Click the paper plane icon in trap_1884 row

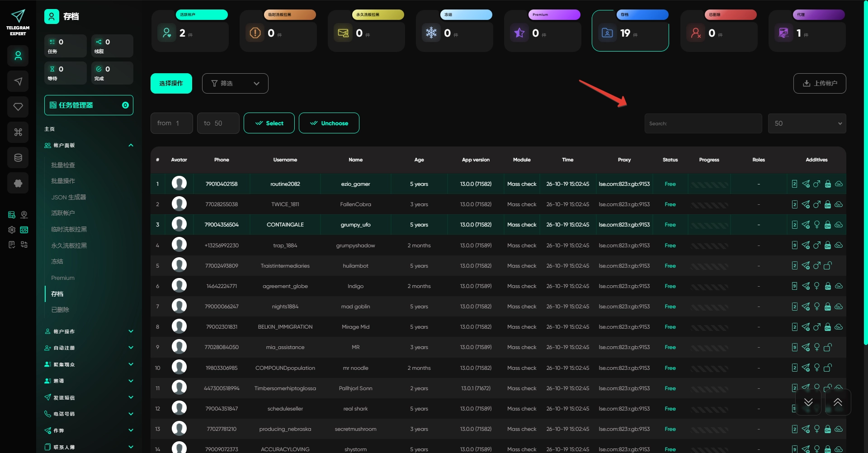[806, 245]
